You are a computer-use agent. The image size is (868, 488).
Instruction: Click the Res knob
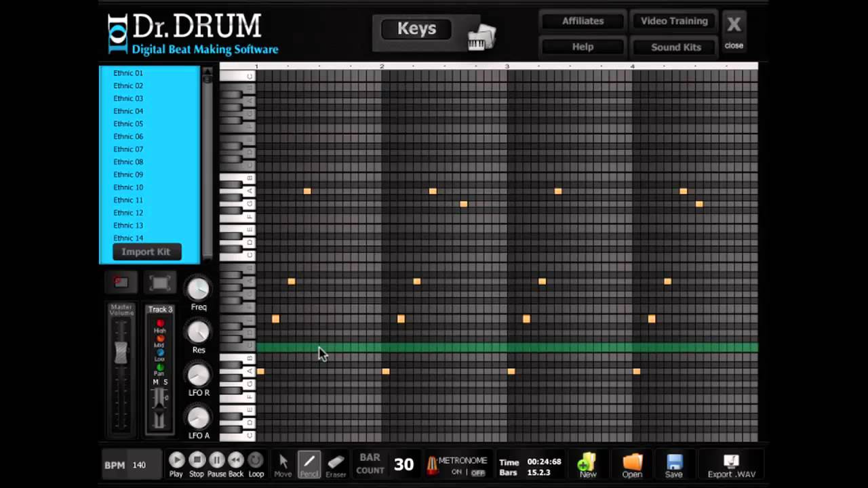pyautogui.click(x=198, y=332)
